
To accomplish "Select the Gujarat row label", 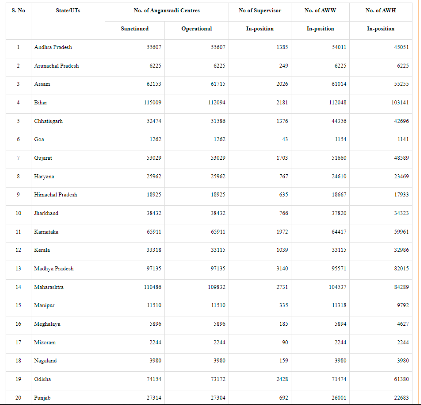I will [x=43, y=158].
